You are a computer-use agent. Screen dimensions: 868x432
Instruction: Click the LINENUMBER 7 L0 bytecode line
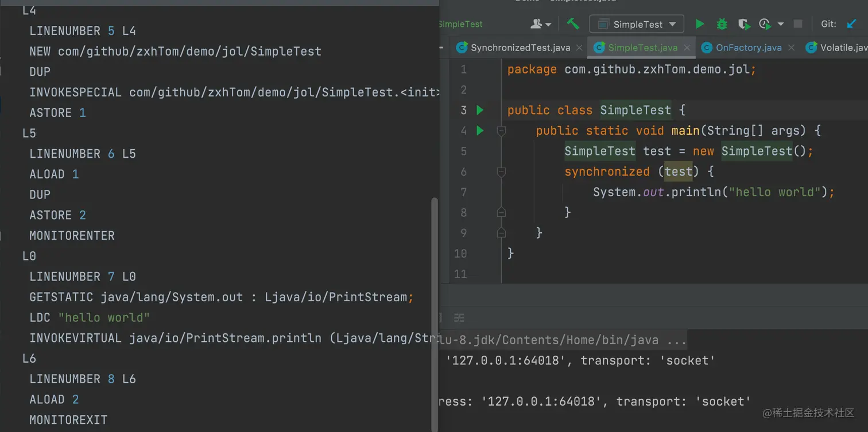pos(83,277)
